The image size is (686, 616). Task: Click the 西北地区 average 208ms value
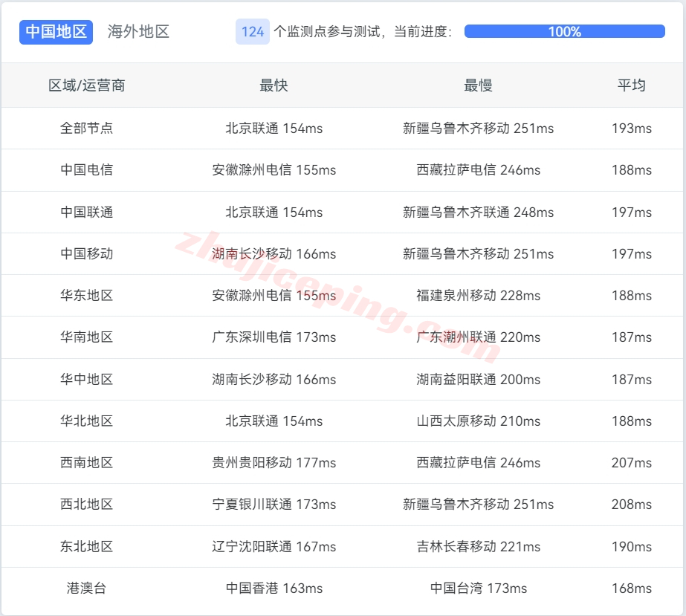click(631, 505)
